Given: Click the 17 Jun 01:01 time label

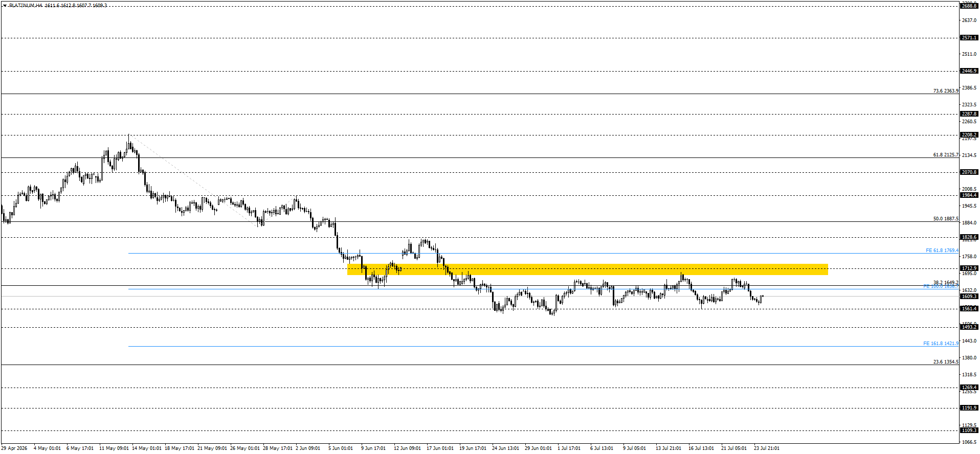Looking at the screenshot, I should click(x=440, y=448).
